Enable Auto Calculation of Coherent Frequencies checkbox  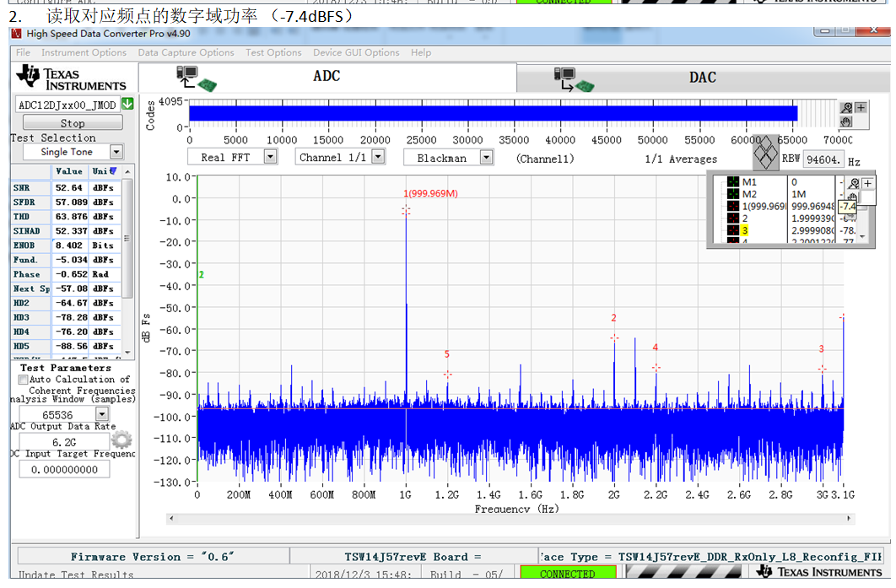(24, 380)
